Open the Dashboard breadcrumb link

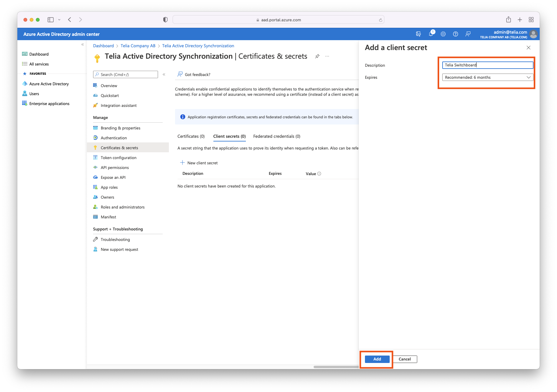(103, 46)
